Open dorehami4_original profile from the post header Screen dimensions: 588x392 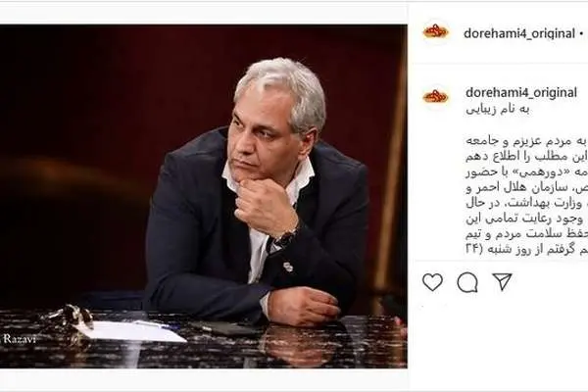pos(519,33)
